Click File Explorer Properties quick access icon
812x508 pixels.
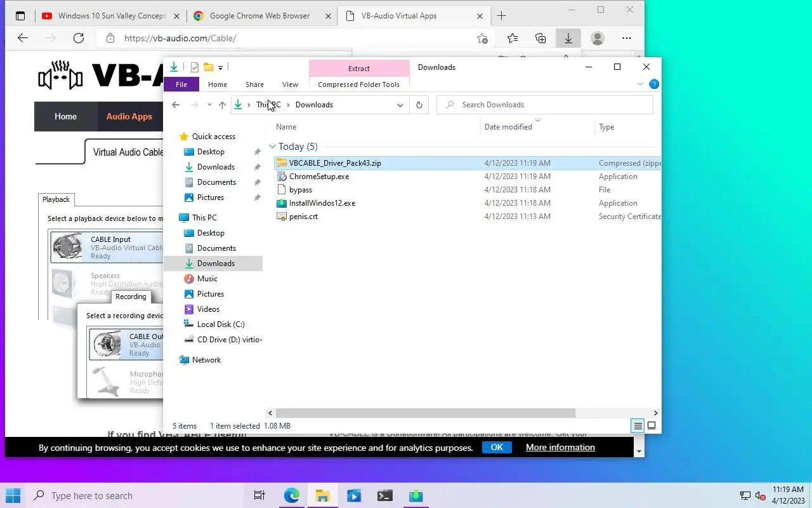195,67
